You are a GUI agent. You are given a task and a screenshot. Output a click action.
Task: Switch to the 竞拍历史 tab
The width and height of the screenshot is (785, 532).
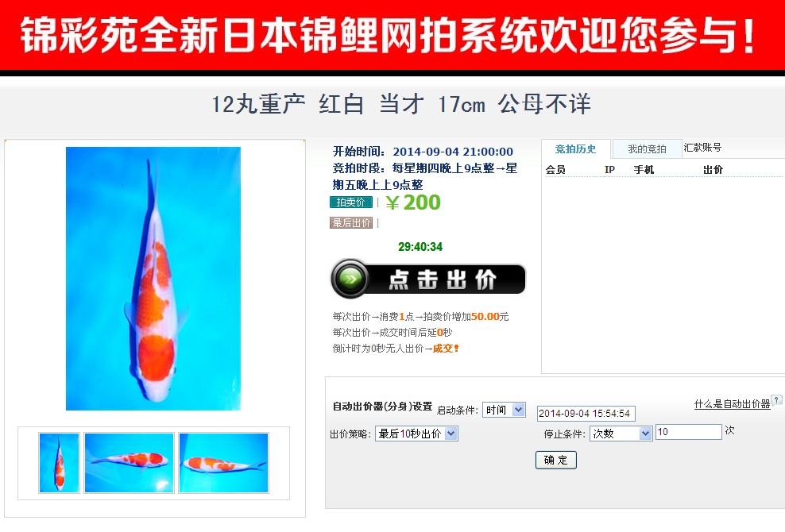(576, 149)
